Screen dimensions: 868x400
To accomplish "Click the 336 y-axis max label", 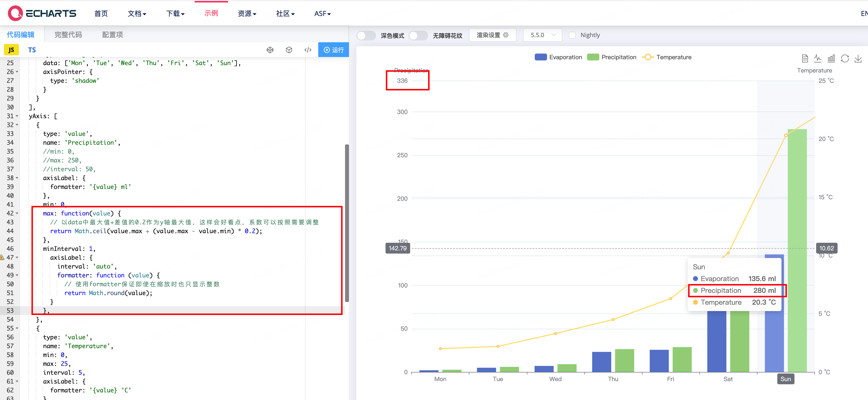I will click(x=402, y=81).
